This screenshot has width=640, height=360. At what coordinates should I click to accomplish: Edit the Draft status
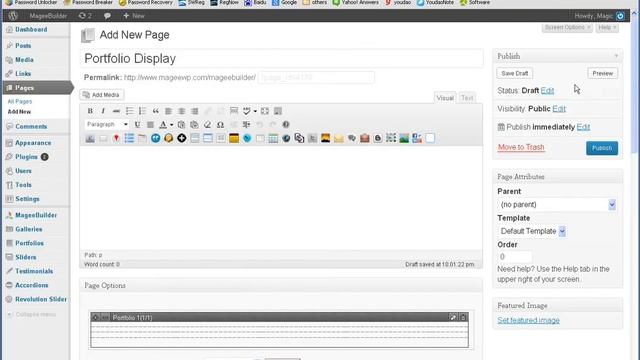click(x=547, y=91)
